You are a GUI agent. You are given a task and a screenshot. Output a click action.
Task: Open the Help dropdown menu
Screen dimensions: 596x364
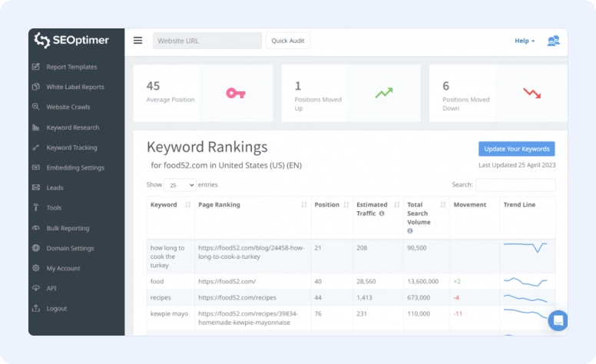(x=525, y=41)
